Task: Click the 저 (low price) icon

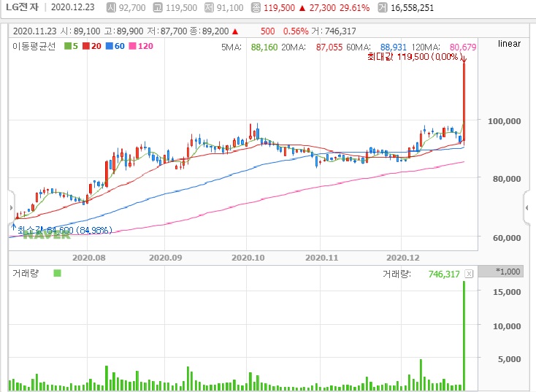Action: pos(209,7)
